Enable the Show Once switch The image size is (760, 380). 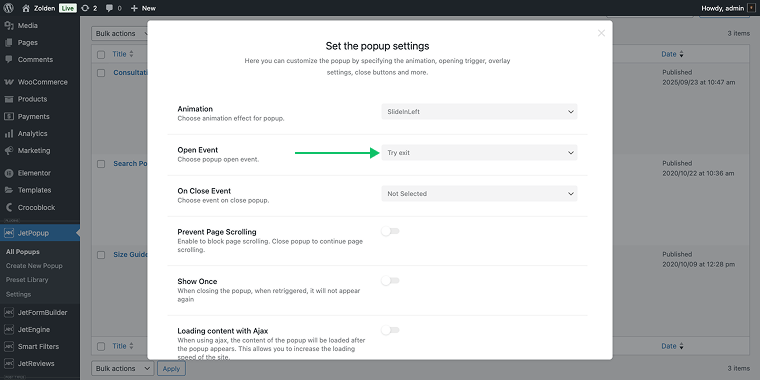coord(390,281)
